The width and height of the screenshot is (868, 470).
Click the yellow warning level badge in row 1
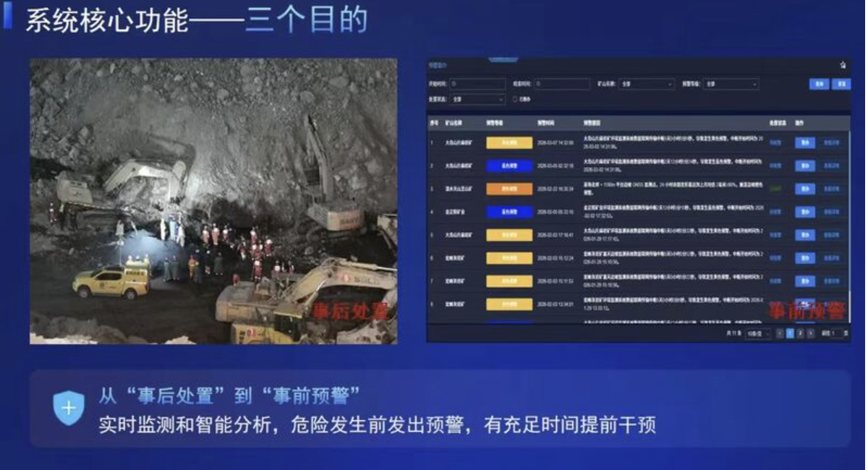[509, 142]
